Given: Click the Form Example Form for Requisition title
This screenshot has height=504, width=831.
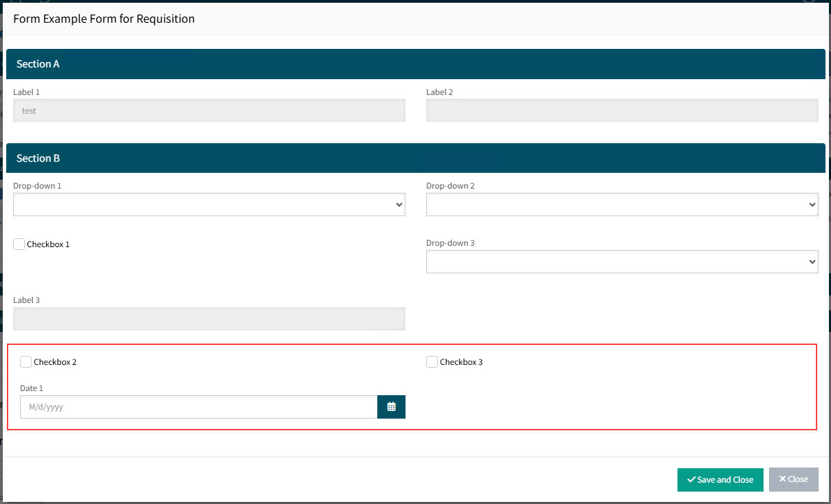Looking at the screenshot, I should tap(104, 19).
